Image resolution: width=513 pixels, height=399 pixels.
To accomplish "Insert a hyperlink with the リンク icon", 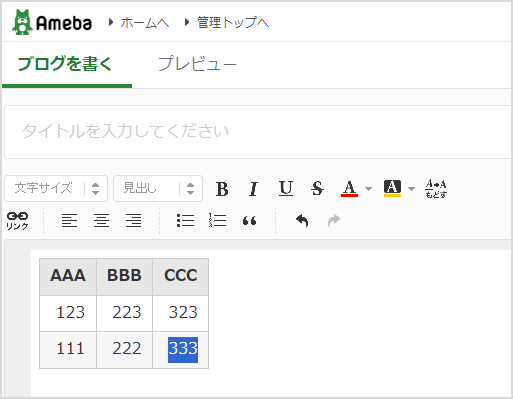I will point(17,221).
